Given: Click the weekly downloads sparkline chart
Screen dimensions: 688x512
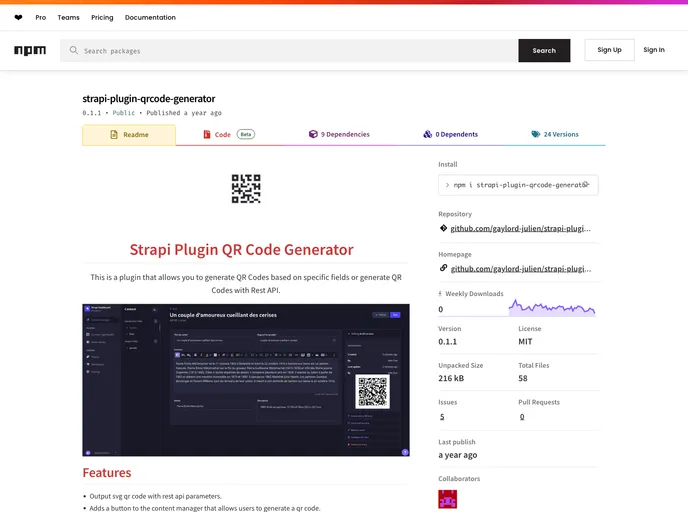Looking at the screenshot, I should click(x=552, y=308).
